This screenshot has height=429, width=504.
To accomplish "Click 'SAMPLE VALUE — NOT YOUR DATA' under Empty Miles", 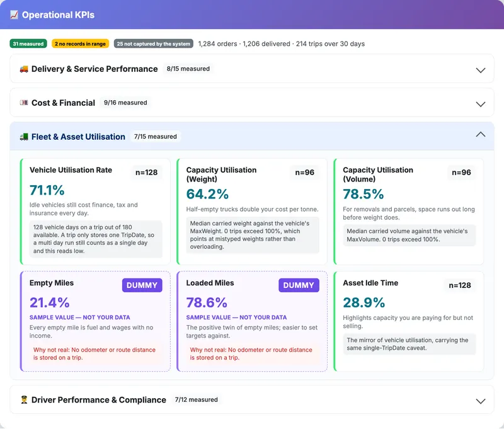I will point(80,317).
